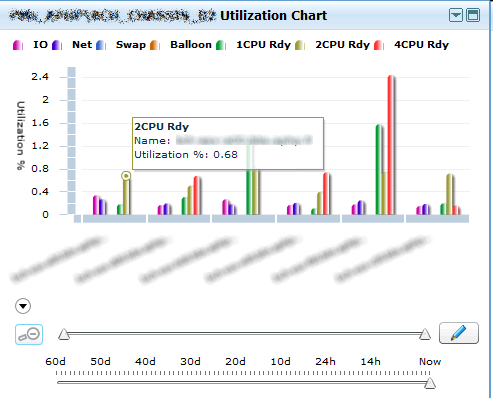Image resolution: width=493 pixels, height=398 pixels.
Task: Open the edit pencil button
Action: tap(459, 333)
